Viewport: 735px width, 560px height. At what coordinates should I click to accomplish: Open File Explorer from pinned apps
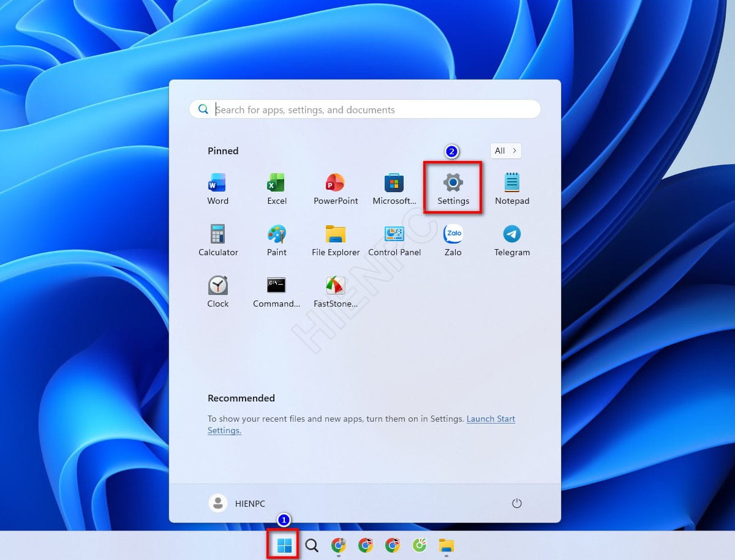click(336, 241)
